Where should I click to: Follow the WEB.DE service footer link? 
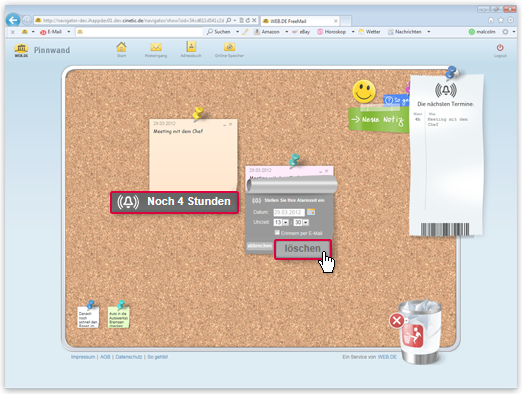point(387,357)
